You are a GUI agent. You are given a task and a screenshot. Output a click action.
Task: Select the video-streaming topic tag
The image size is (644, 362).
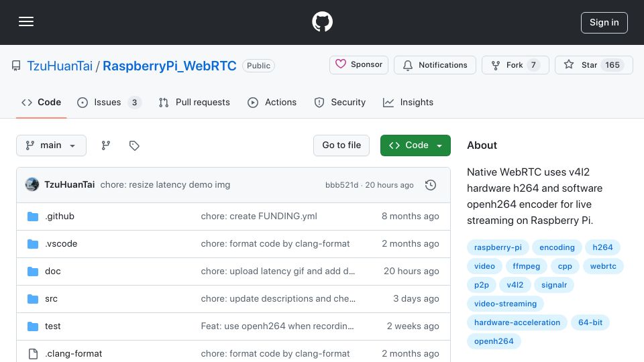[x=505, y=304]
